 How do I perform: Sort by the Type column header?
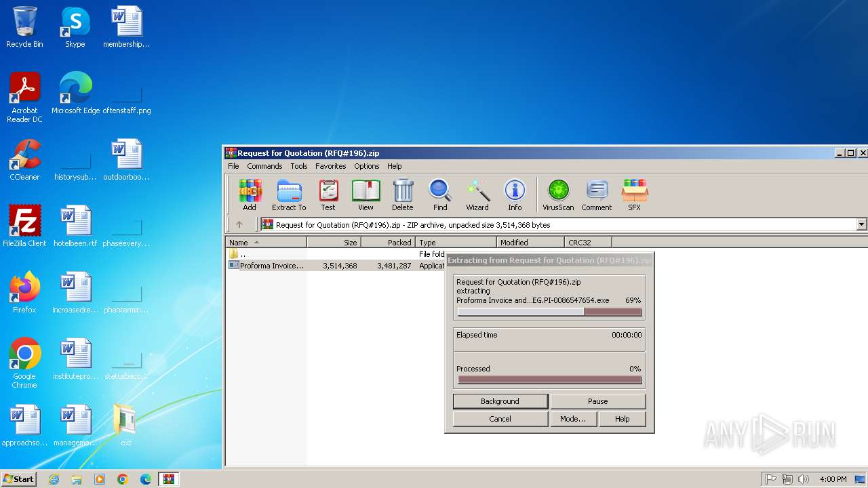tap(456, 242)
